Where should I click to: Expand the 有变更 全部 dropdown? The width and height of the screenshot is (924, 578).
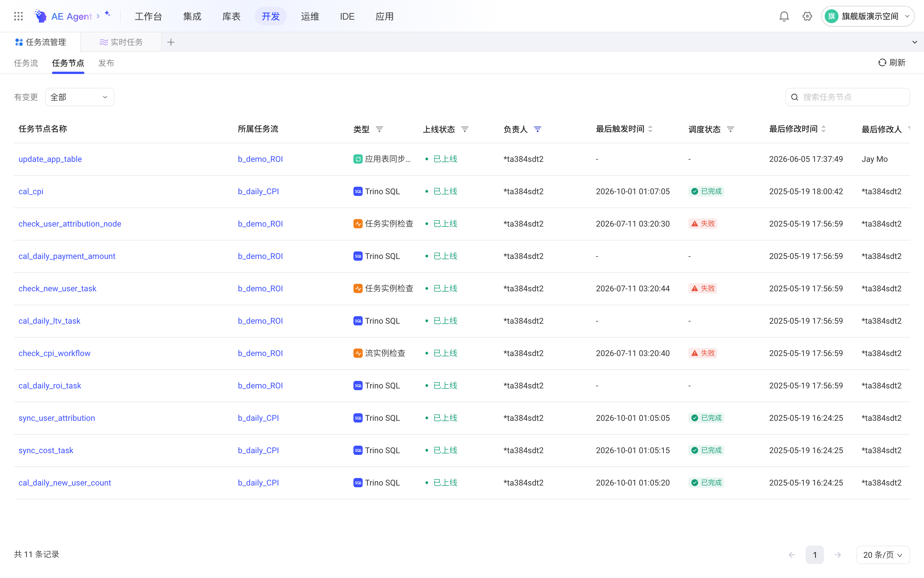[79, 97]
